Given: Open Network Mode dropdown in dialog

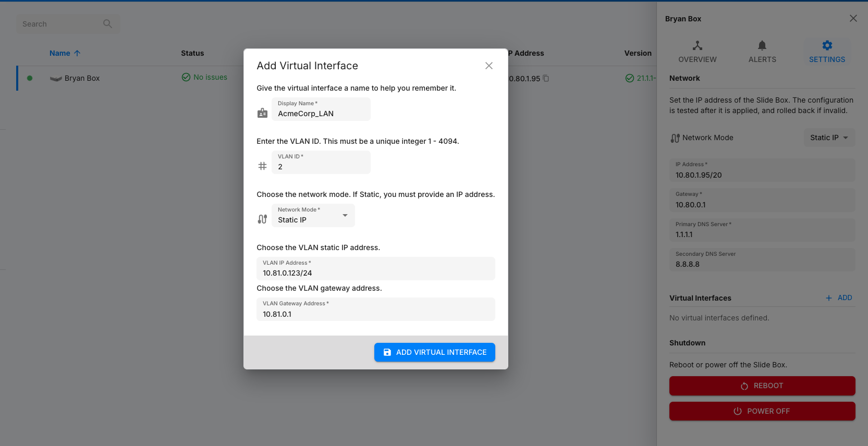Looking at the screenshot, I should coord(313,216).
